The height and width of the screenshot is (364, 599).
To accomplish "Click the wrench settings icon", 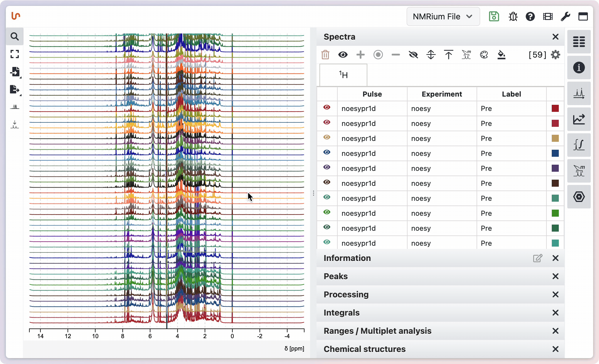I will click(x=565, y=16).
